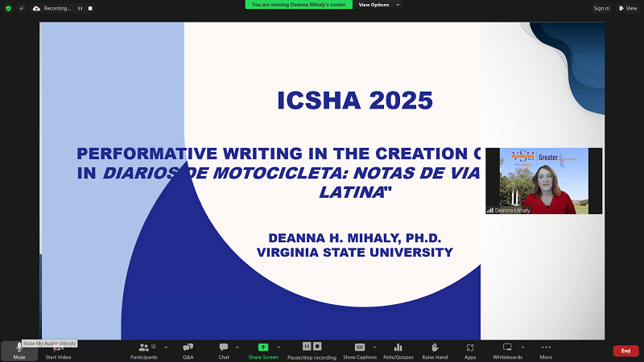This screenshot has width=644, height=362.
Task: Open Polls/Quizzes
Action: click(398, 349)
